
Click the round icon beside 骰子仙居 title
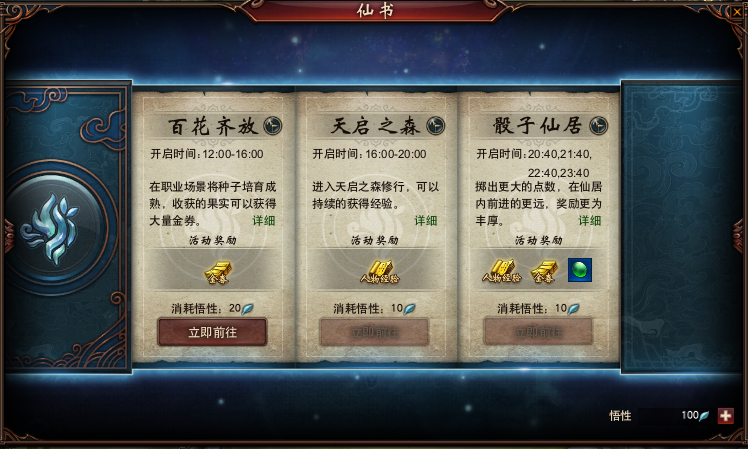599,126
